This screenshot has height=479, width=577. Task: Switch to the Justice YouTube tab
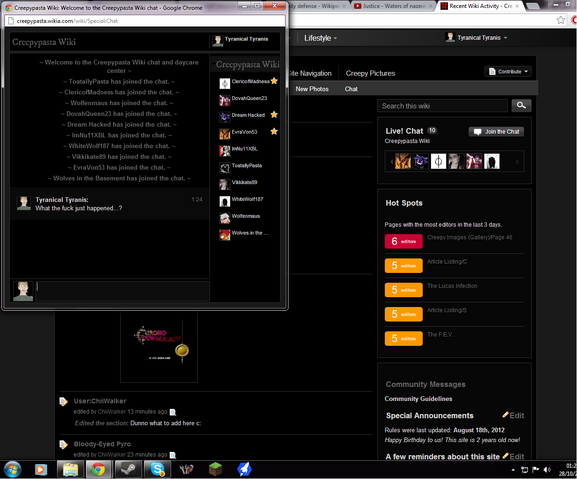[x=393, y=6]
